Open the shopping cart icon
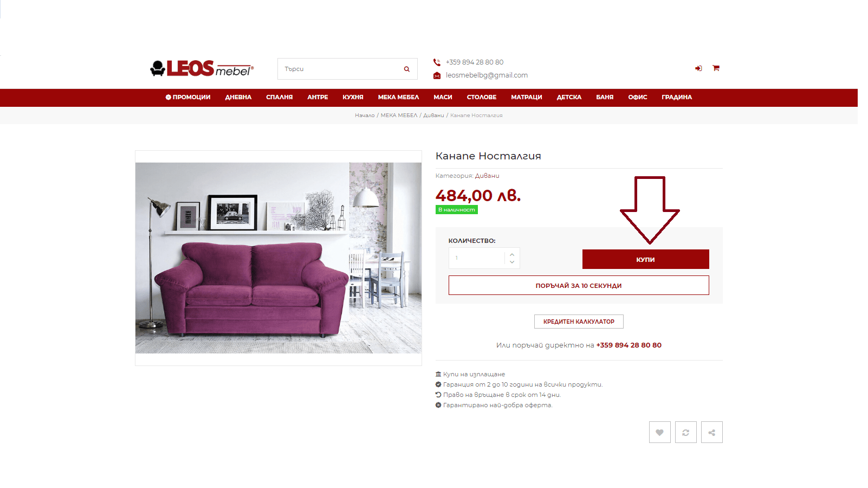Screen dimensions: 868x488 tap(716, 68)
